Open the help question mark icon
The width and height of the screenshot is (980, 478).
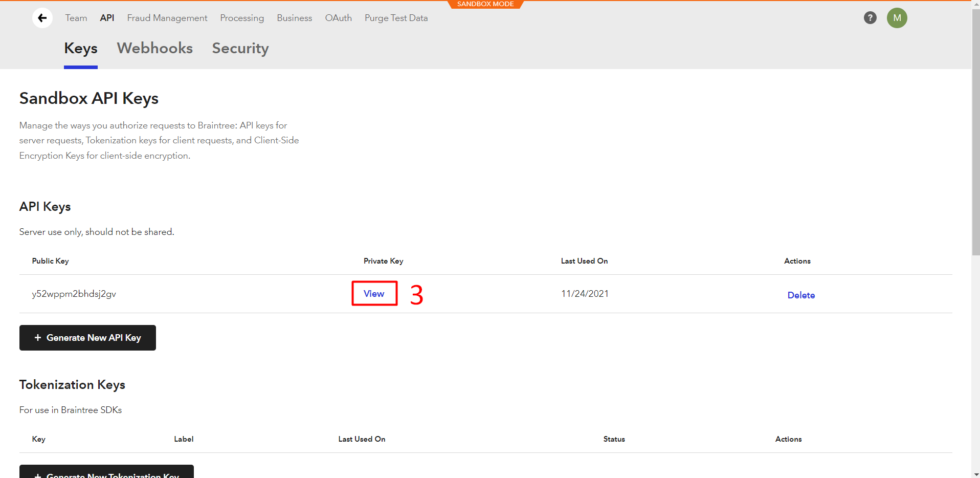(870, 18)
